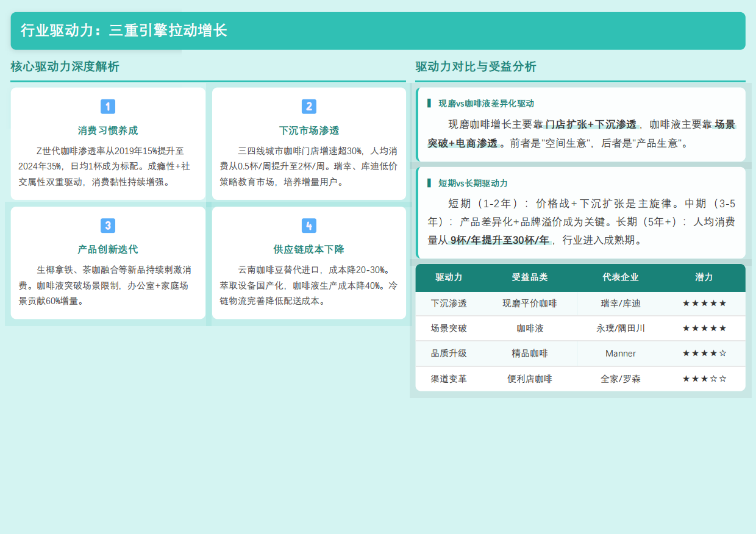Click the numbered badge 4 on 供应链成本下降 card

pyautogui.click(x=309, y=226)
